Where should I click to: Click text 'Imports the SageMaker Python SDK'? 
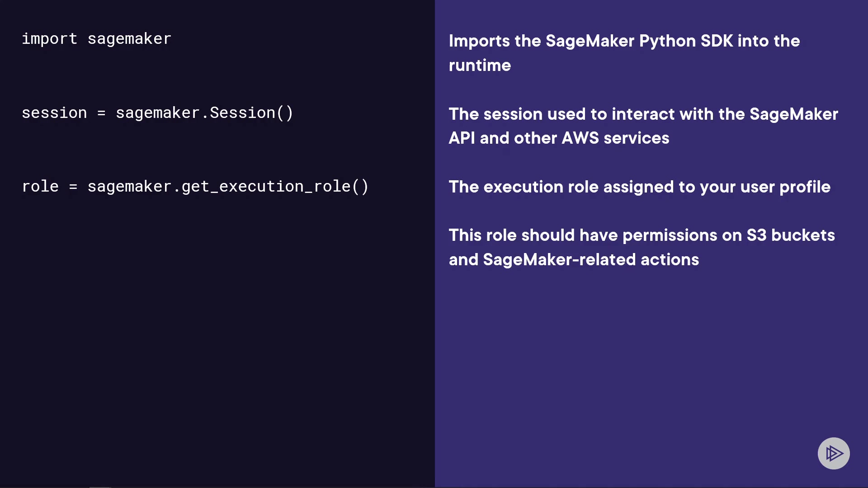point(591,41)
